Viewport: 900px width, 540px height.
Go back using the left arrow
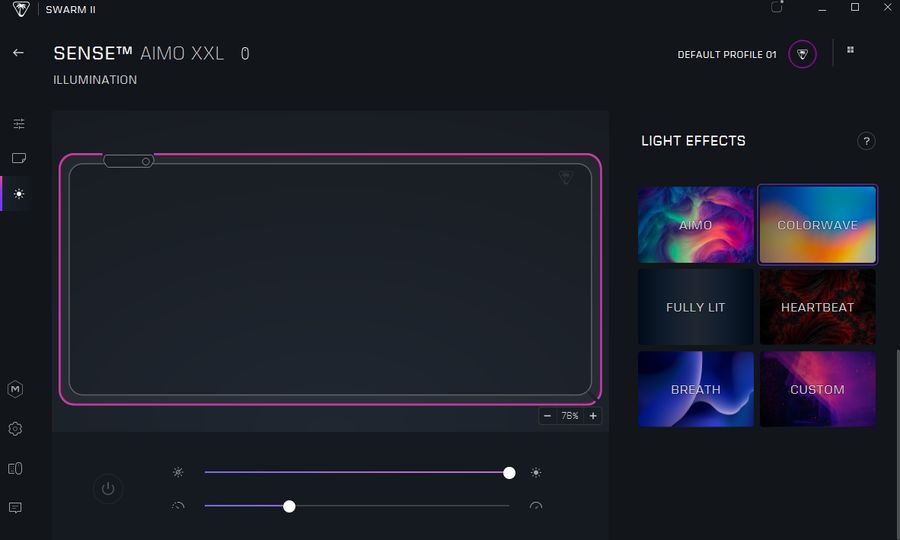click(18, 53)
